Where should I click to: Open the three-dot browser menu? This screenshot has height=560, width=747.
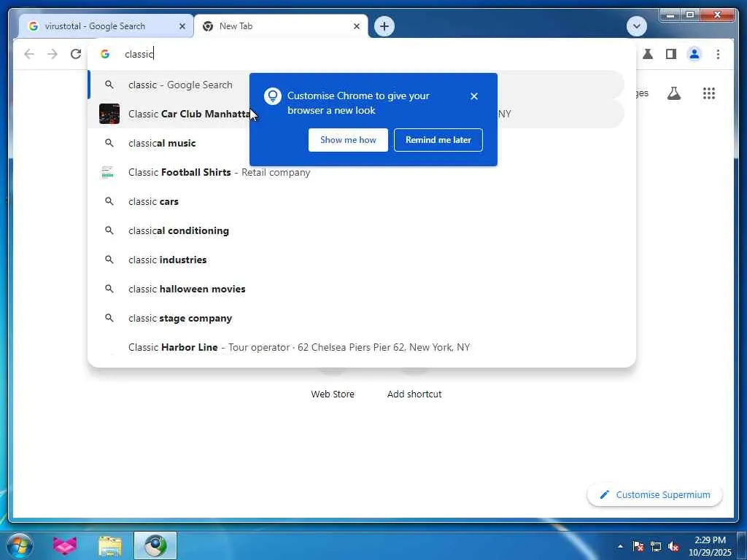tap(718, 54)
